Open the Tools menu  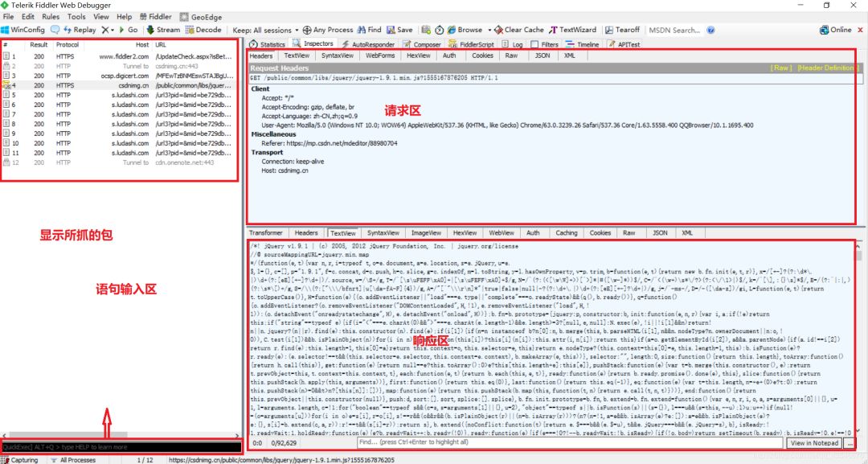coord(76,17)
